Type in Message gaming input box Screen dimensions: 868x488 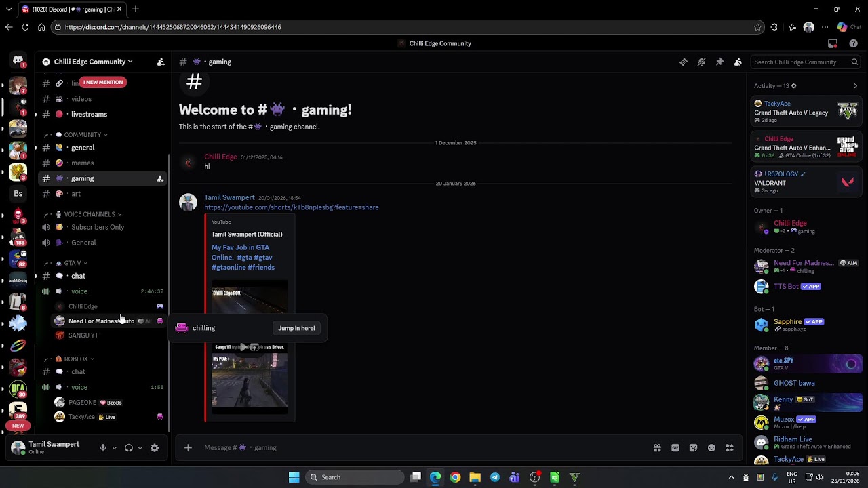point(424,447)
